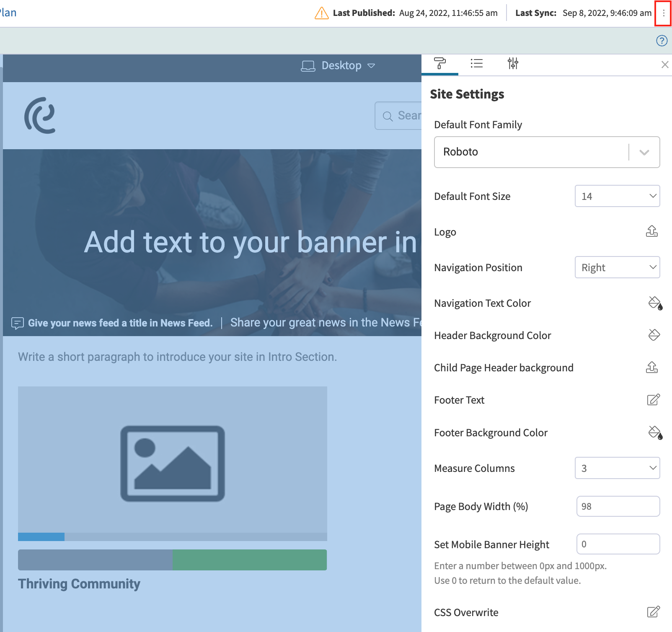The height and width of the screenshot is (632, 672).
Task: Click the Last Published timestamp text
Action: (x=448, y=13)
